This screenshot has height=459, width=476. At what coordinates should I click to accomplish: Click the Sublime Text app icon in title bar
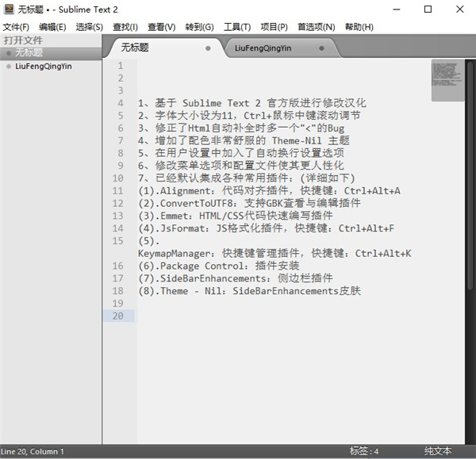(9, 10)
